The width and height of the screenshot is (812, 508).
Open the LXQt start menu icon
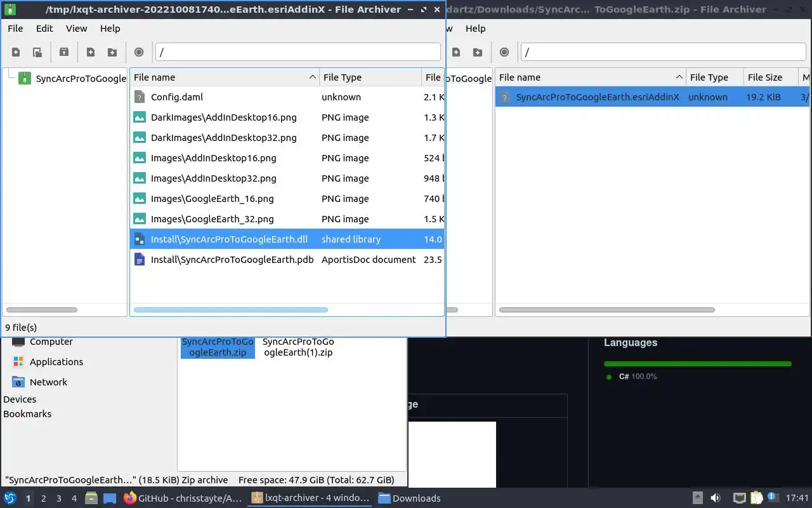tap(10, 498)
